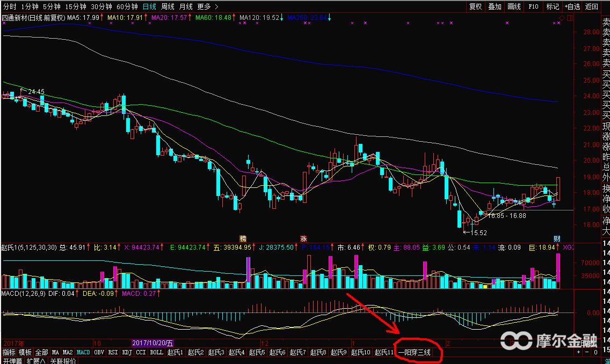Open the 画线 drawing tools
Viewport: 610px width, 364px height.
coord(514,6)
